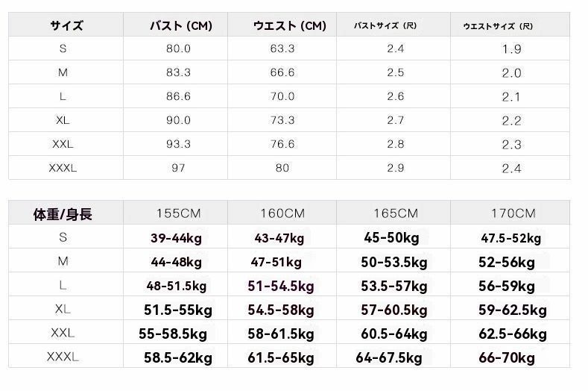
Task: Click the 39-44kg weight cell
Action: point(176,238)
